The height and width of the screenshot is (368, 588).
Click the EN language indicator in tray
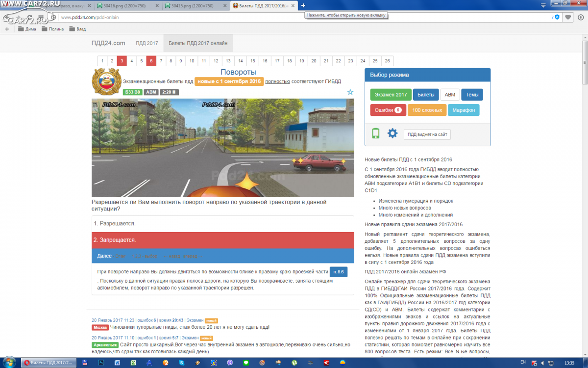(523, 363)
